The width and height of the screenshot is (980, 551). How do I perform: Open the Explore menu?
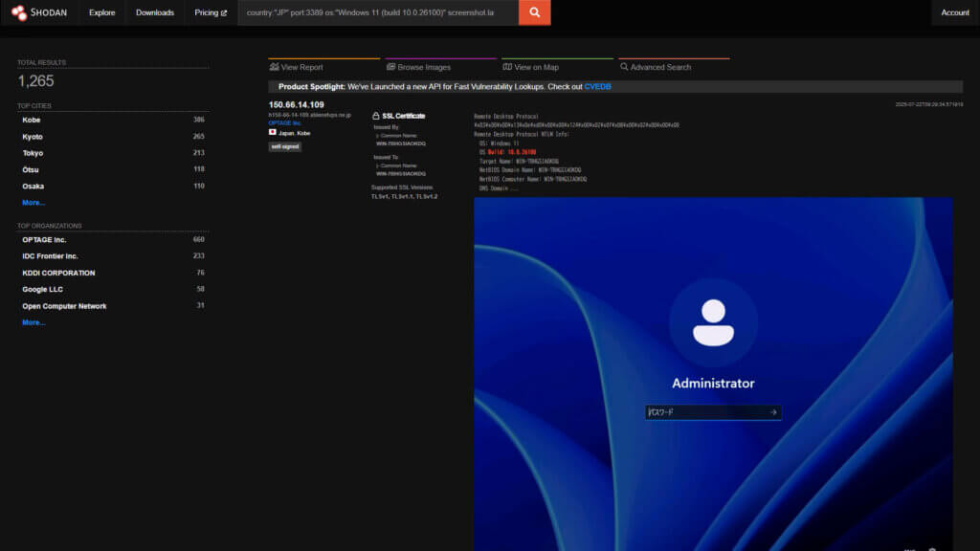101,12
